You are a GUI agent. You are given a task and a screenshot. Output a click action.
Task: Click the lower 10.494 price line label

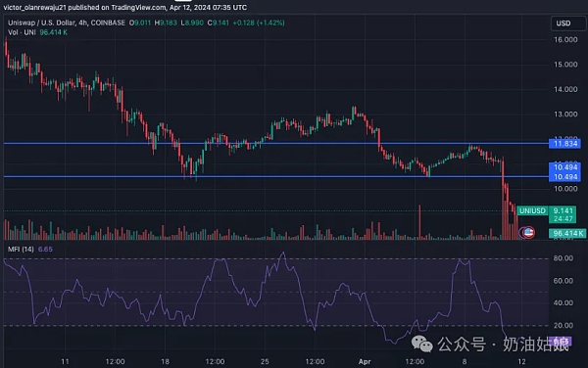click(x=564, y=177)
